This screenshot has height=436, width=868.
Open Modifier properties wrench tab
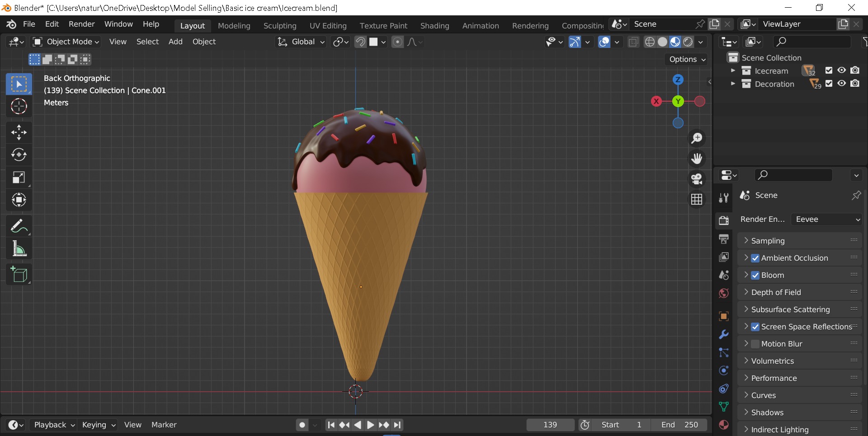tap(724, 334)
